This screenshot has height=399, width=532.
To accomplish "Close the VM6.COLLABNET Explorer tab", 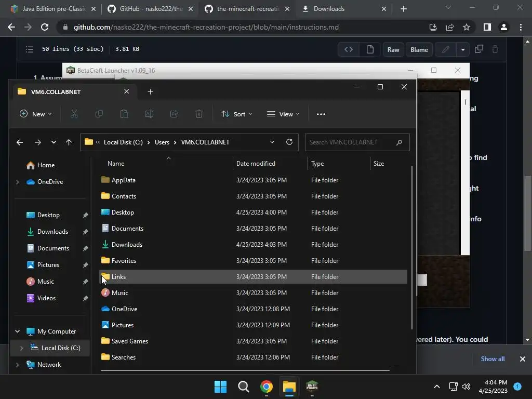I will [127, 91].
